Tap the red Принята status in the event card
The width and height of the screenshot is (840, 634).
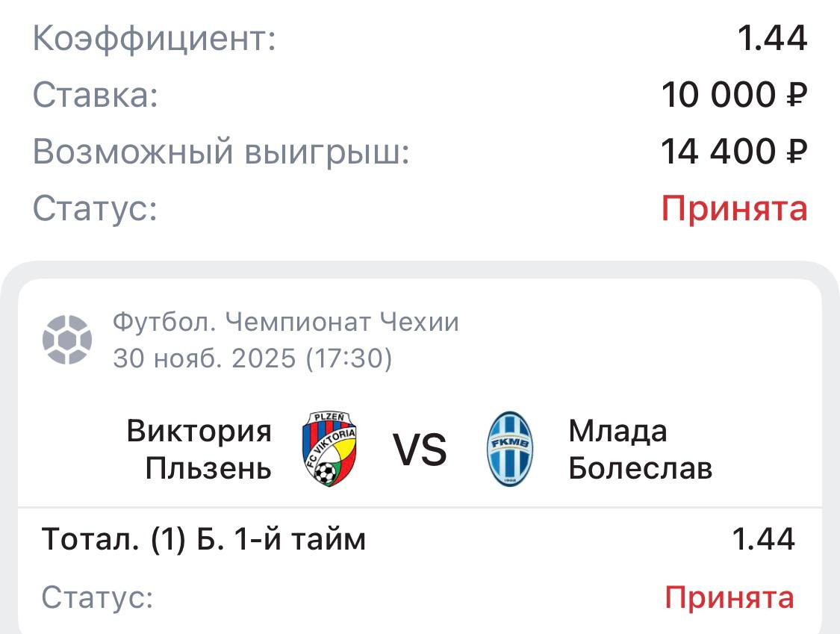pyautogui.click(x=729, y=597)
